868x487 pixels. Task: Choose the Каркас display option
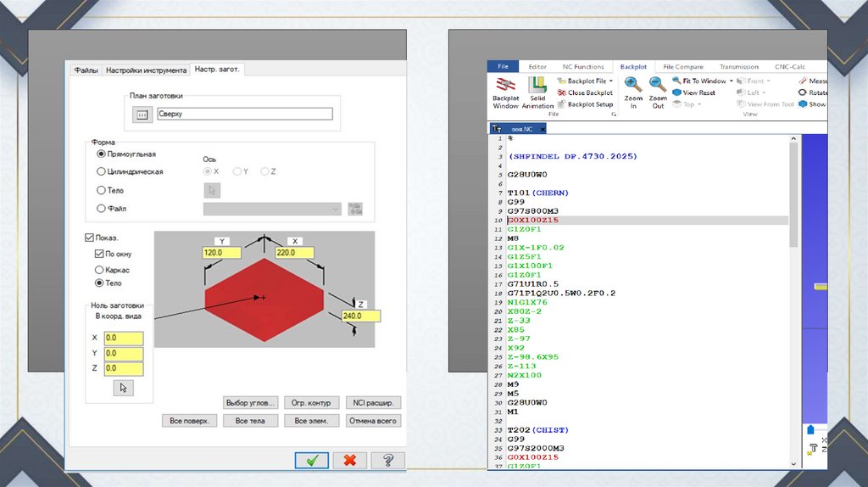pyautogui.click(x=100, y=269)
